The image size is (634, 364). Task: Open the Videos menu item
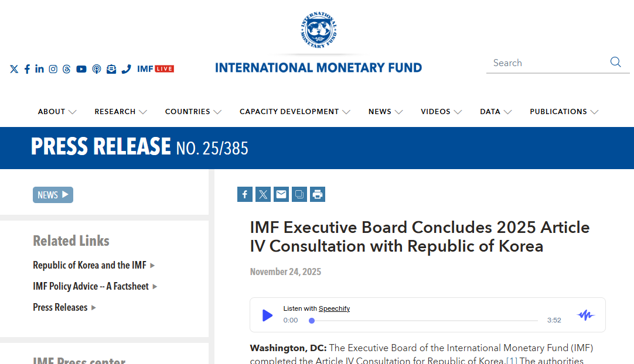[441, 112]
